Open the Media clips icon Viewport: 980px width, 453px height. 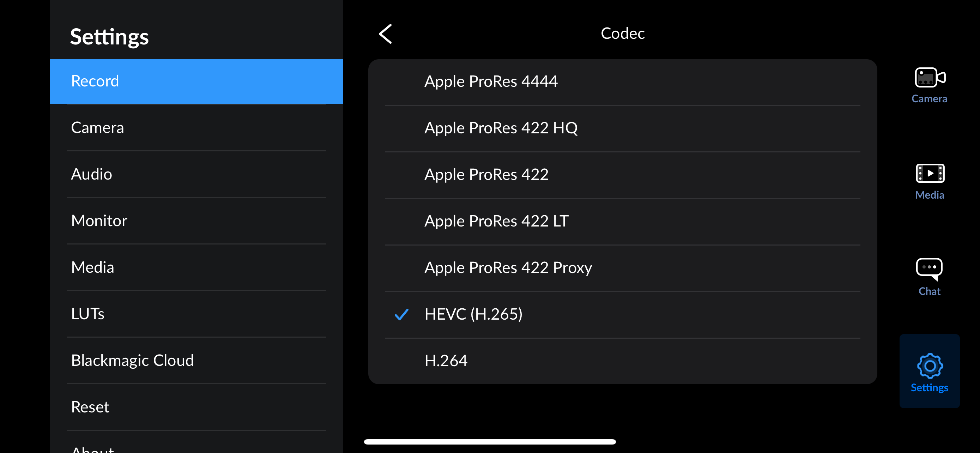pyautogui.click(x=929, y=174)
